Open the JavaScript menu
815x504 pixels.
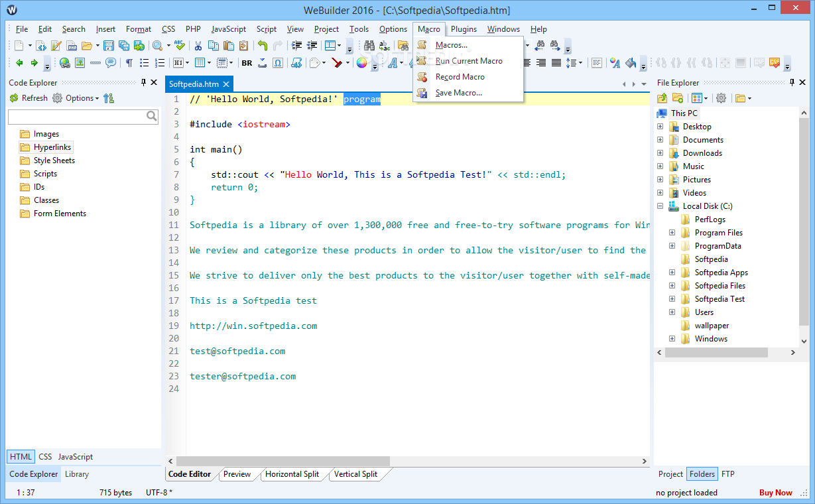point(229,29)
